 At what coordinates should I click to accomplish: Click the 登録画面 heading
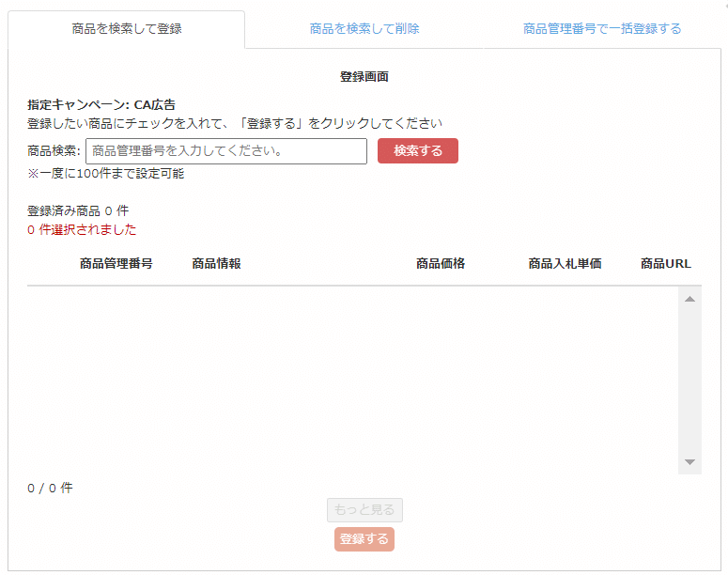[x=364, y=77]
